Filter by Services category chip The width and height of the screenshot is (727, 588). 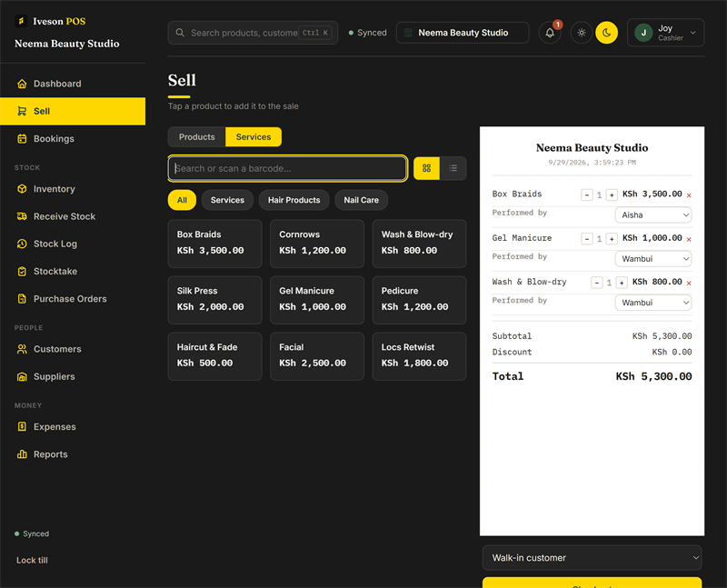(x=227, y=200)
